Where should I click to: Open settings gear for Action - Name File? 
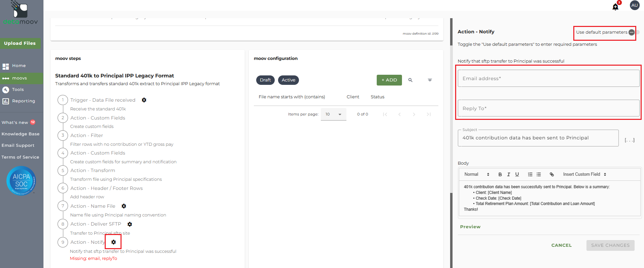124,206
